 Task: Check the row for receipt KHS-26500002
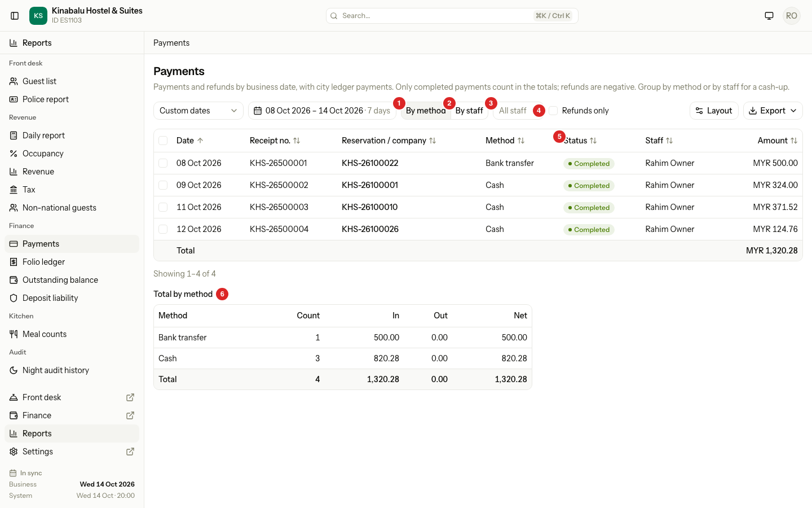[x=163, y=185]
